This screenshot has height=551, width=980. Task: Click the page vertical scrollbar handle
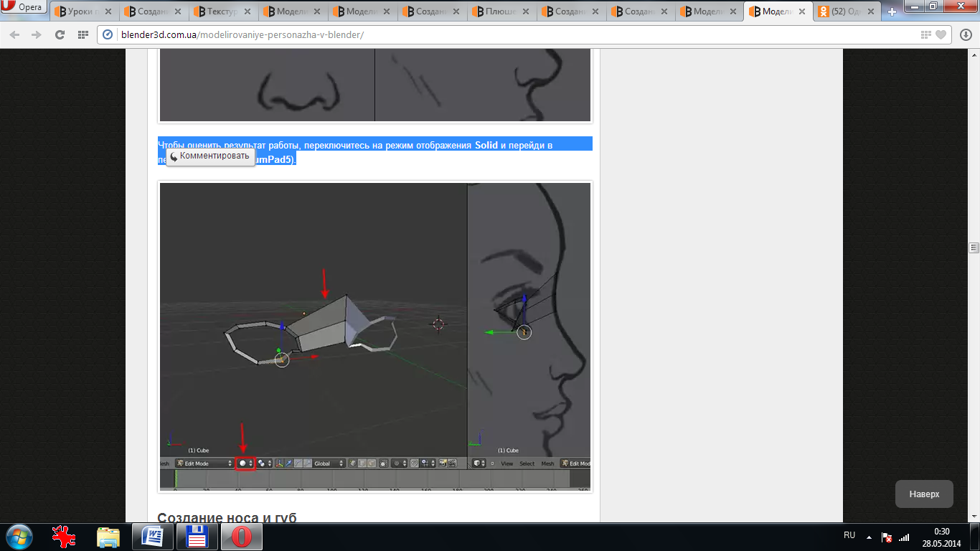(974, 248)
